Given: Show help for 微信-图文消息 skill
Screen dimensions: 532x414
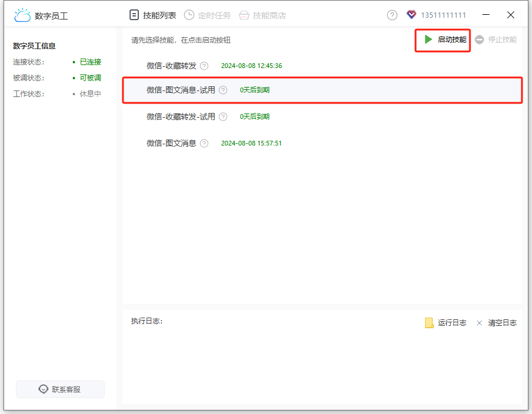Looking at the screenshot, I should click(204, 143).
